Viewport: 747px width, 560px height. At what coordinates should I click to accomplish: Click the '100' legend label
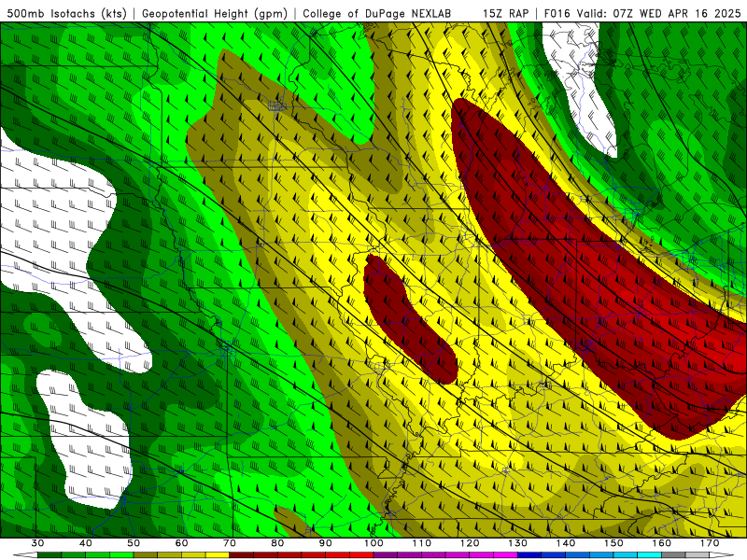tap(373, 543)
